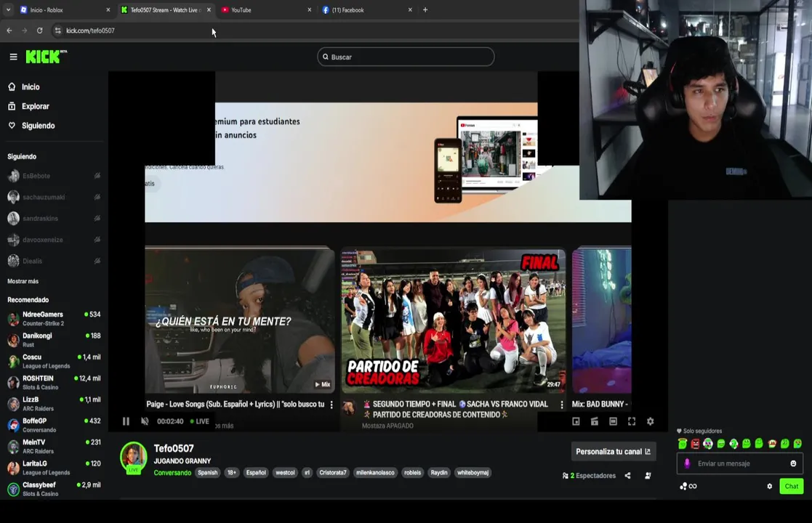The height and width of the screenshot is (523, 812).
Task: Click the Tefo0507 profile avatar
Action: [134, 458]
